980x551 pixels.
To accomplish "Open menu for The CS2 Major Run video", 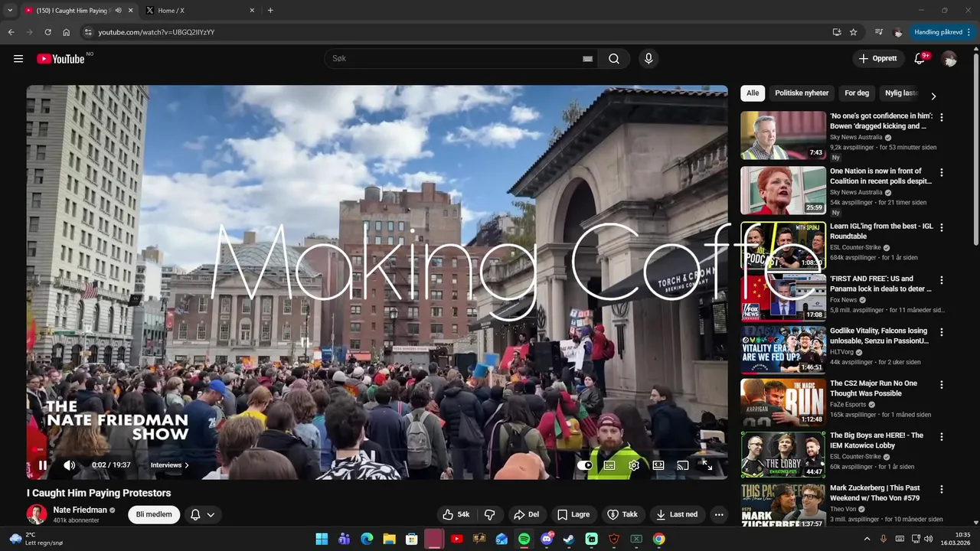I will [x=942, y=385].
